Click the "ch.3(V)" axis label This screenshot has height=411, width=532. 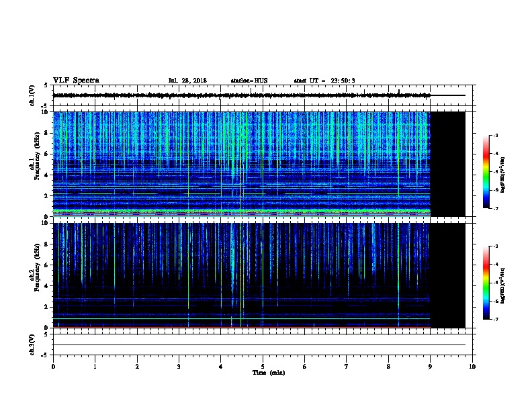coord(32,345)
